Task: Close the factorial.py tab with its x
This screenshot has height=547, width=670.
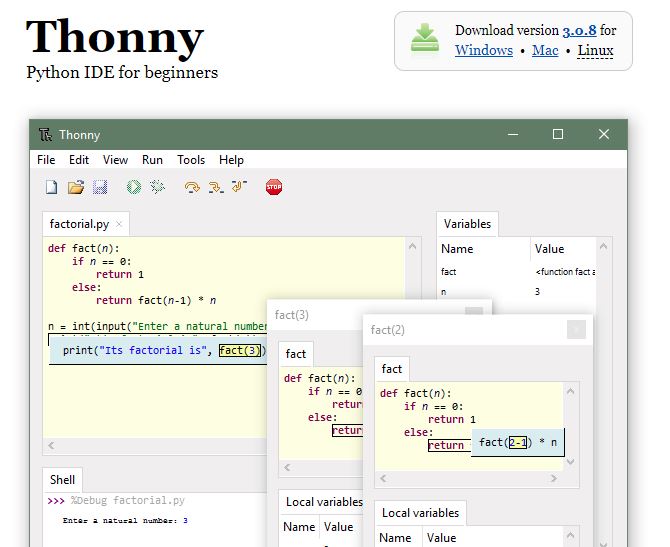Action: point(119,224)
